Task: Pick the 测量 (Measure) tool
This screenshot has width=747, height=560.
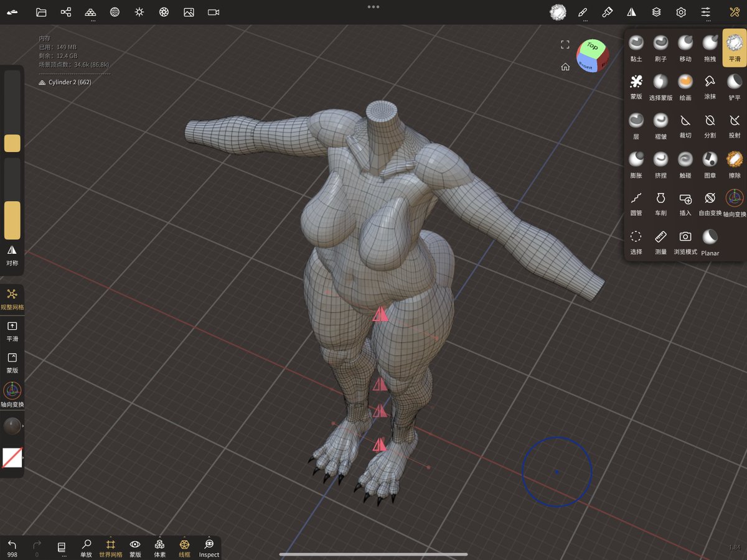Action: coord(660,241)
